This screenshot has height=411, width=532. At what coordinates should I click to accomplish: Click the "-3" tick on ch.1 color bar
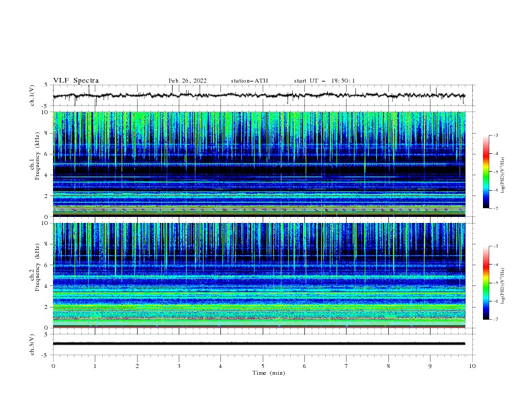pos(495,135)
